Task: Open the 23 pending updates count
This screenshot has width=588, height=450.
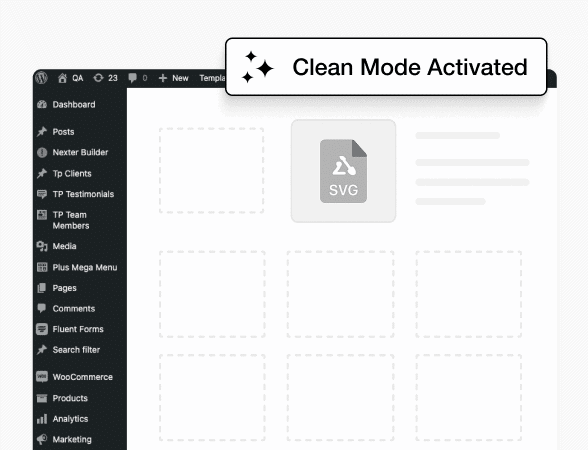Action: [x=113, y=78]
